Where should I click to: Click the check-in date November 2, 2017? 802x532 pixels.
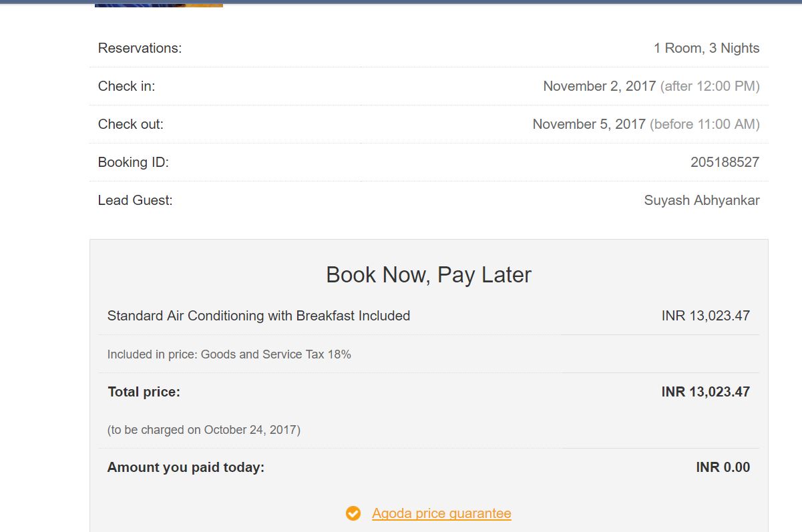[x=599, y=86]
